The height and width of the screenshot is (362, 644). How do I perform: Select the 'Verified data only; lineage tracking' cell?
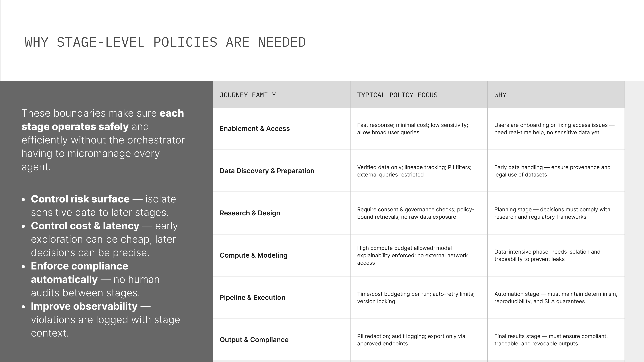click(x=414, y=171)
